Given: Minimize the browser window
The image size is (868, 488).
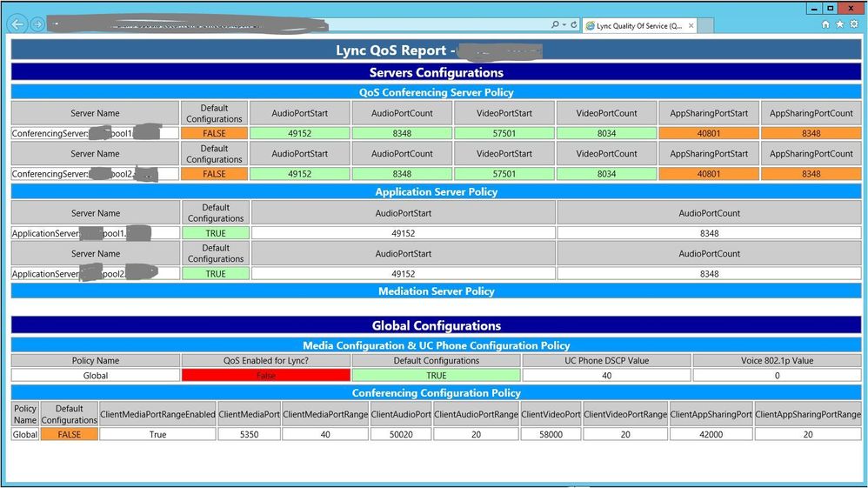Looking at the screenshot, I should pyautogui.click(x=814, y=9).
